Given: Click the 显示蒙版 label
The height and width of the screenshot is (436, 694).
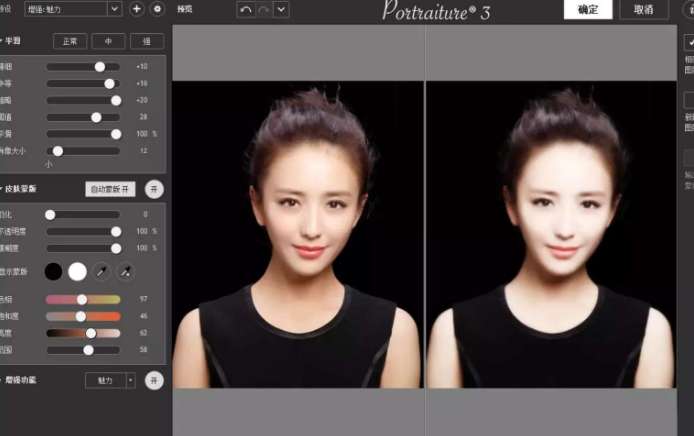Looking at the screenshot, I should click(x=14, y=271).
